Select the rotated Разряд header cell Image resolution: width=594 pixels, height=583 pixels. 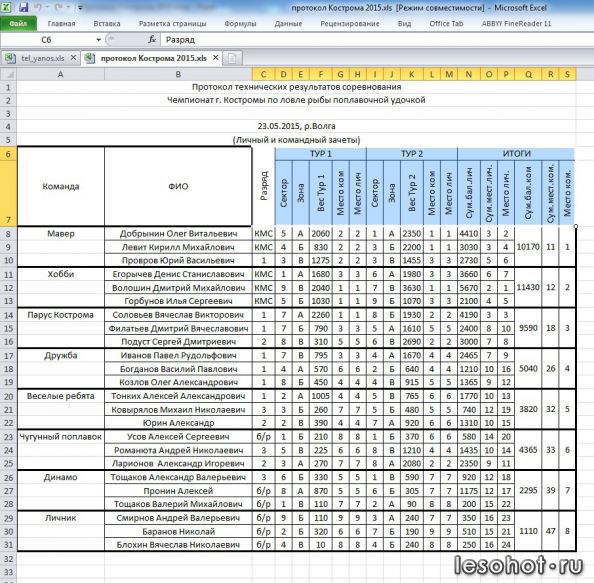264,186
